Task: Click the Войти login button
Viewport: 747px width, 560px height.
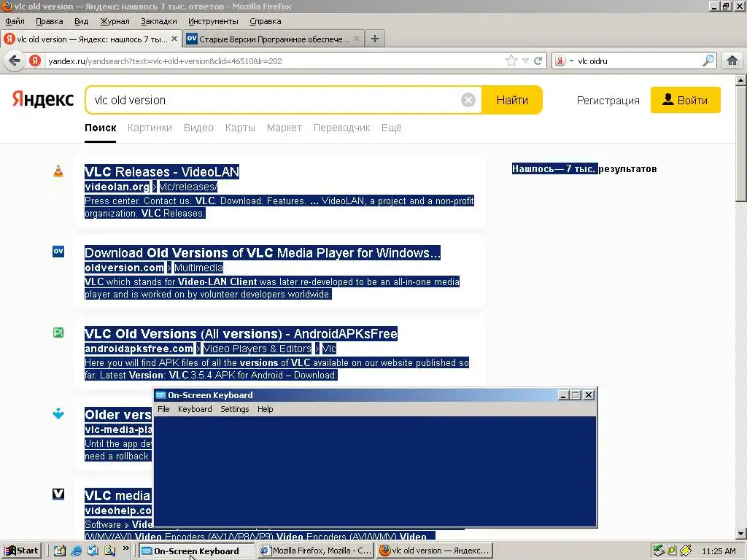Action: click(686, 100)
